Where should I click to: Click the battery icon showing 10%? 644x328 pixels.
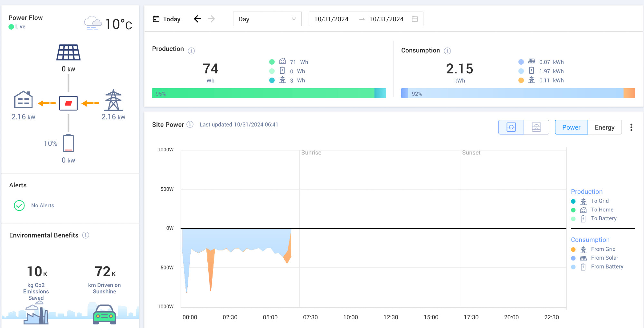(68, 143)
